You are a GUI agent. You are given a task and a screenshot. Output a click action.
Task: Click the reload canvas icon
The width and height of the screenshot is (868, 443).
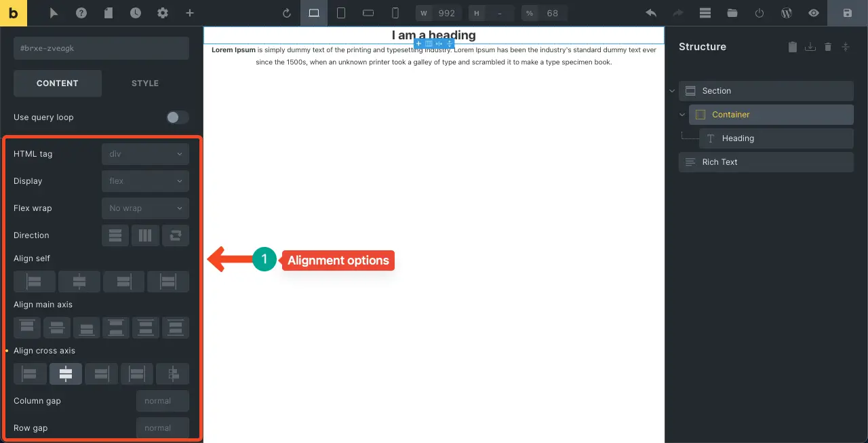coord(287,13)
